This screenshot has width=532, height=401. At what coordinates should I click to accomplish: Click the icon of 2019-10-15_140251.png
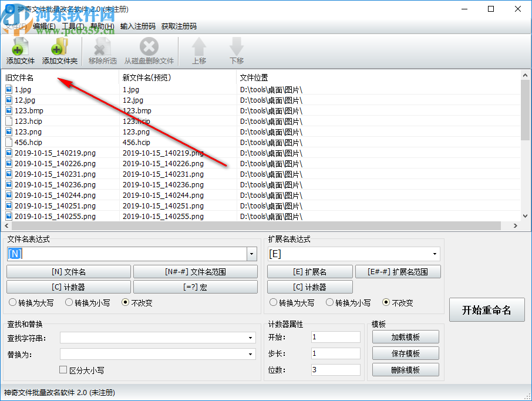(x=9, y=205)
